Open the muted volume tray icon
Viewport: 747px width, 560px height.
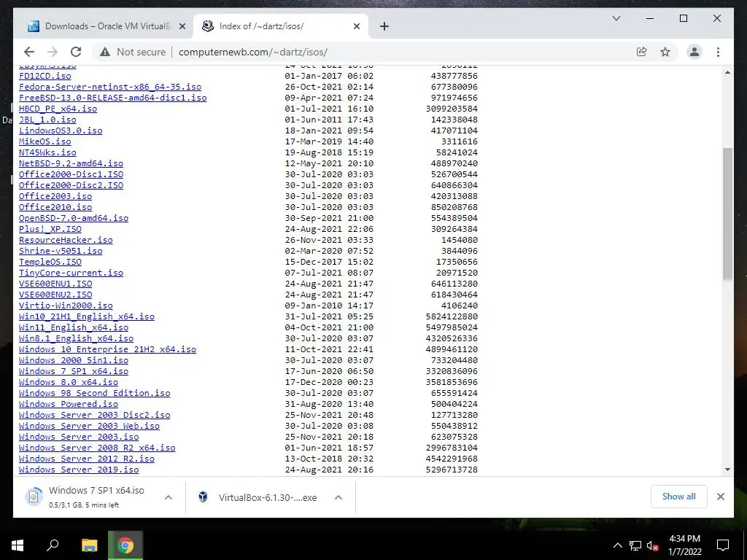point(653,545)
